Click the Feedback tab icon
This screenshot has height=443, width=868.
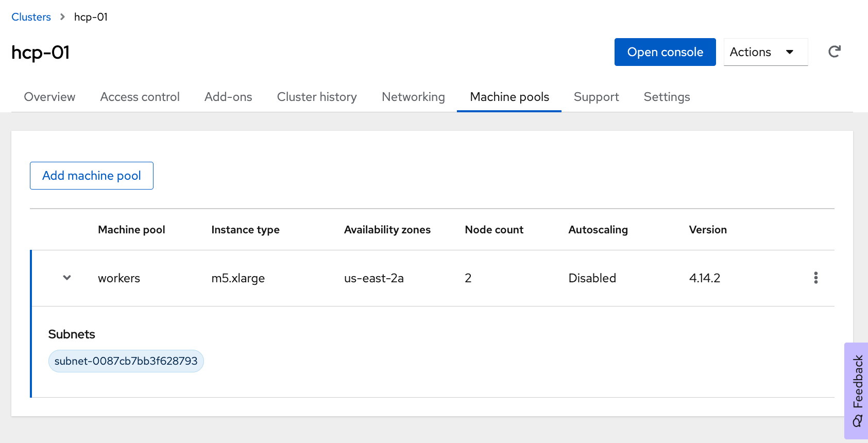pyautogui.click(x=857, y=422)
